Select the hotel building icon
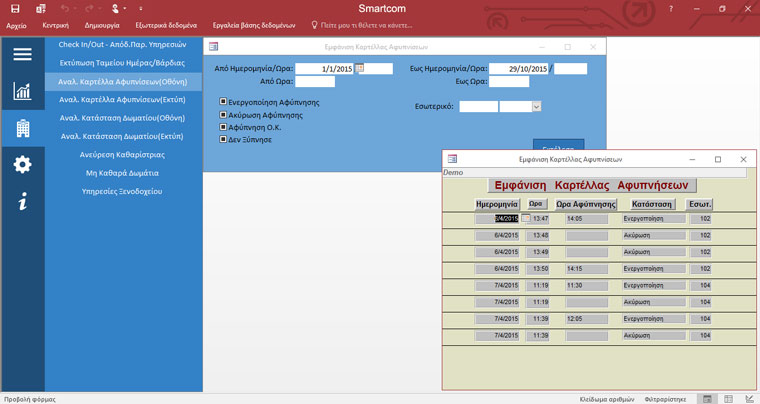Viewport: 760px width, 404px height. [x=22, y=128]
